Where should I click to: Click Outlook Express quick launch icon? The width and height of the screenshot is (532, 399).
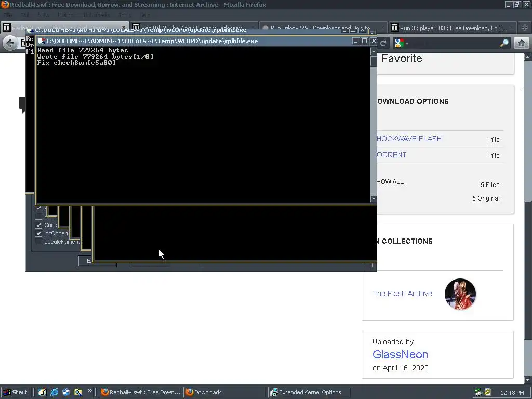click(66, 392)
